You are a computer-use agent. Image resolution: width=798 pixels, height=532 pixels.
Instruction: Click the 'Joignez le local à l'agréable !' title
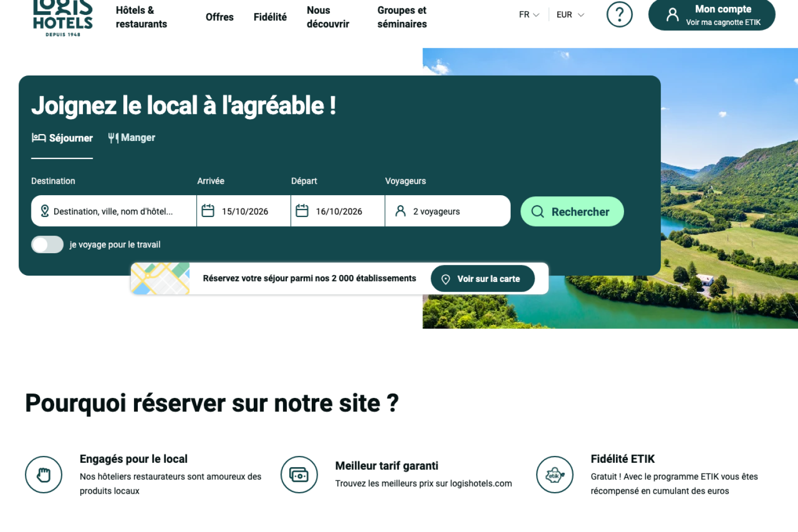(x=184, y=105)
